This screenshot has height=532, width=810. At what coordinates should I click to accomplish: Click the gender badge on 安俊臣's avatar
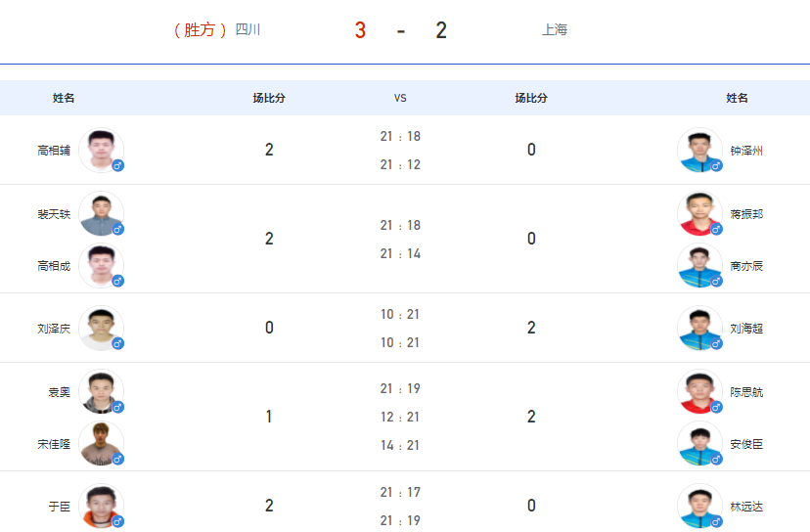[716, 460]
